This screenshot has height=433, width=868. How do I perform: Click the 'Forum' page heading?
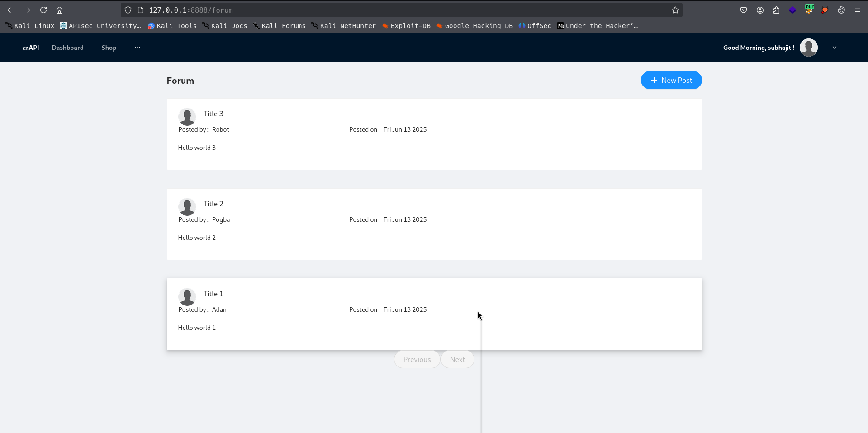coord(180,81)
